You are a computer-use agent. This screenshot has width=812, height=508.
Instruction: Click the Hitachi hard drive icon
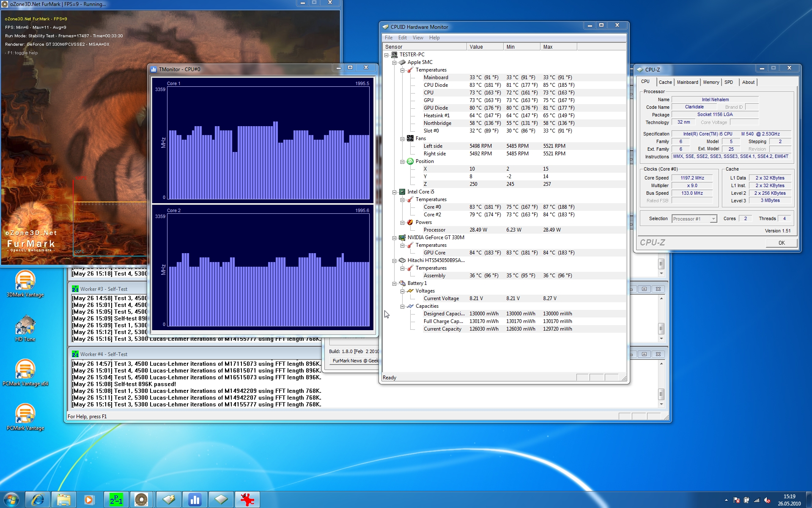(402, 260)
